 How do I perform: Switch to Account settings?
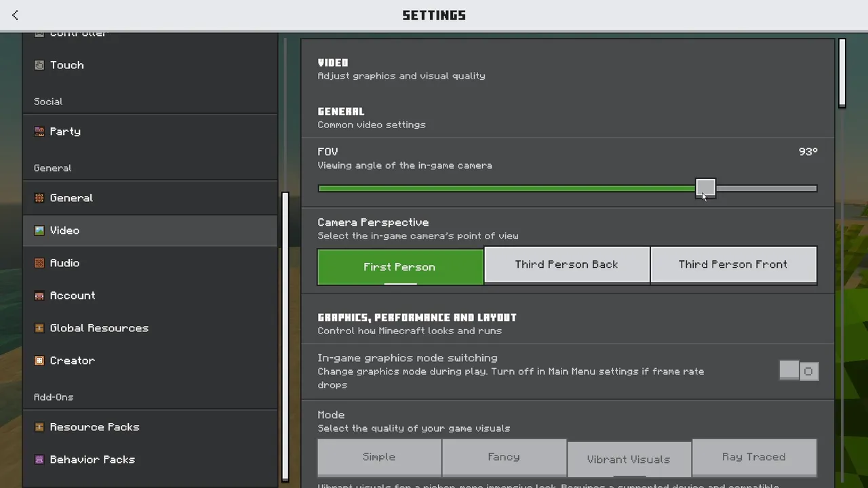coord(150,296)
